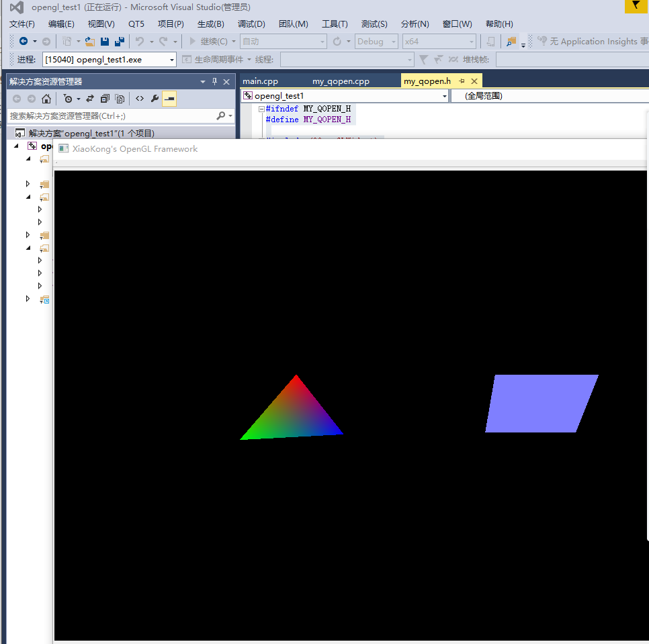Click the thread filter funnel icon
This screenshot has width=649, height=644.
[x=423, y=60]
